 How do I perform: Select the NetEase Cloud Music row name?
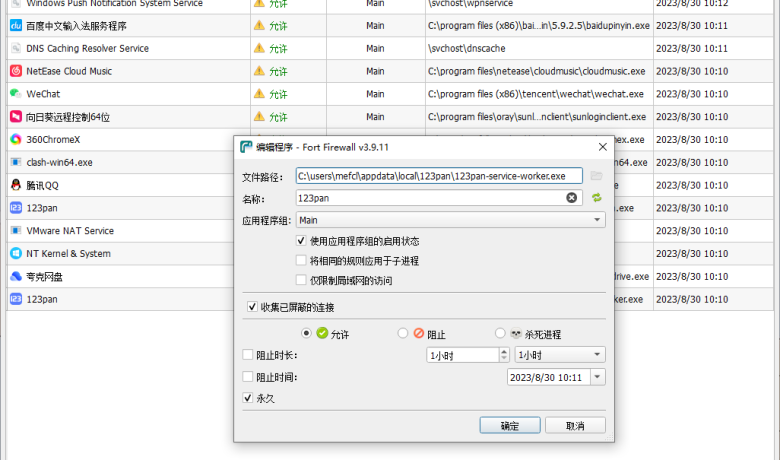point(69,71)
